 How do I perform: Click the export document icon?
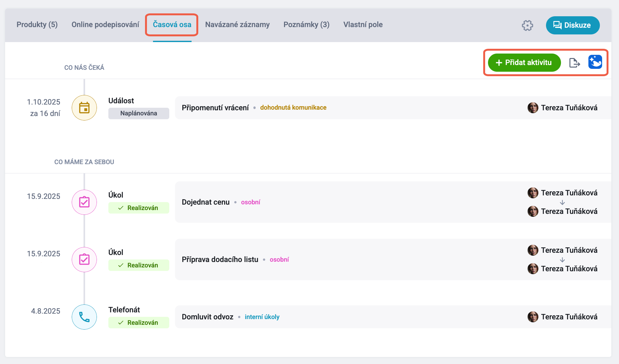tap(574, 63)
